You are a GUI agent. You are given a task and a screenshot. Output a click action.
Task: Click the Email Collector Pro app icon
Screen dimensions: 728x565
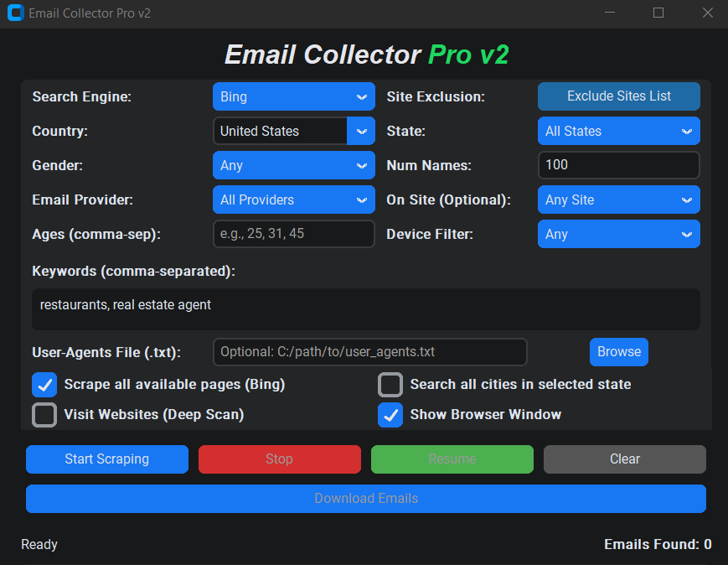[x=15, y=13]
